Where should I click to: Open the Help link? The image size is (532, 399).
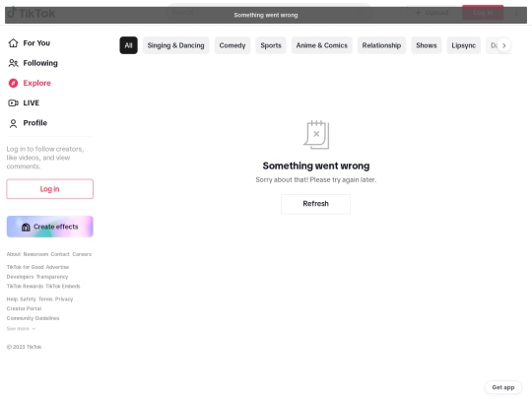[x=12, y=299]
